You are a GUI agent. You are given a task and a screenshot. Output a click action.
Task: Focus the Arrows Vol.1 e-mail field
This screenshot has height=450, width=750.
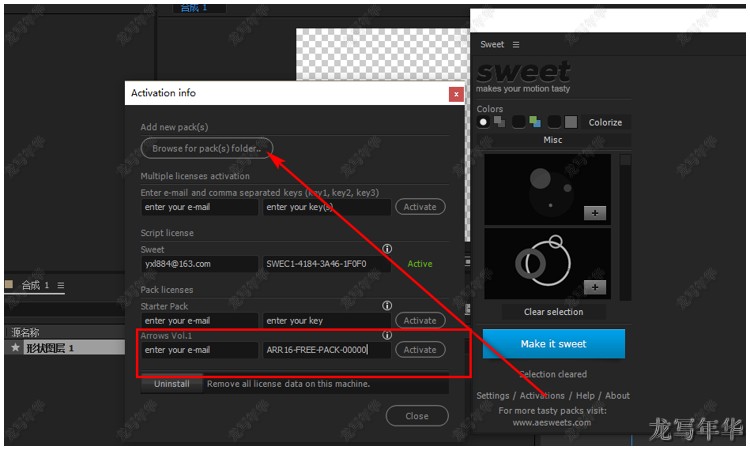click(x=199, y=350)
